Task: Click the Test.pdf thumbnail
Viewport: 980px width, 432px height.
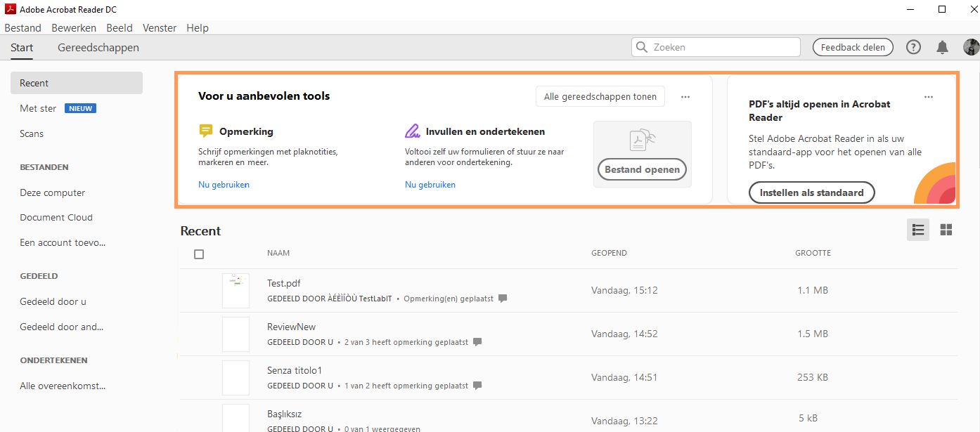Action: [x=236, y=290]
